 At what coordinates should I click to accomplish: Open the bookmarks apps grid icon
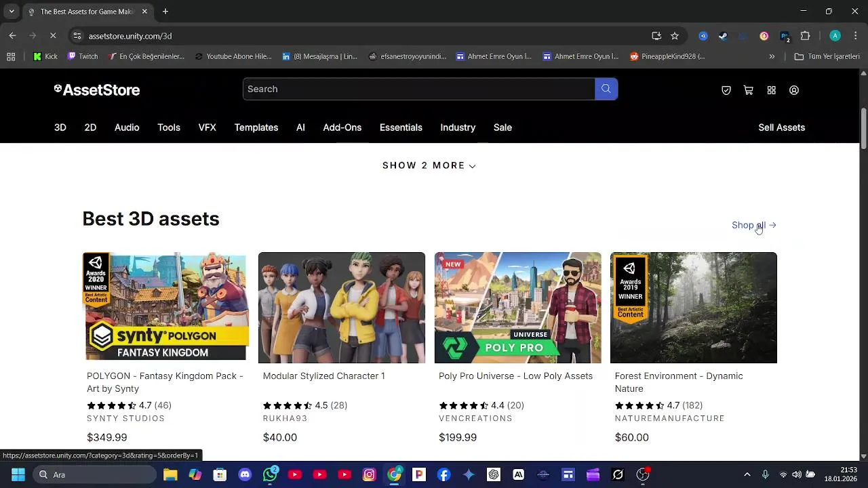[11, 56]
